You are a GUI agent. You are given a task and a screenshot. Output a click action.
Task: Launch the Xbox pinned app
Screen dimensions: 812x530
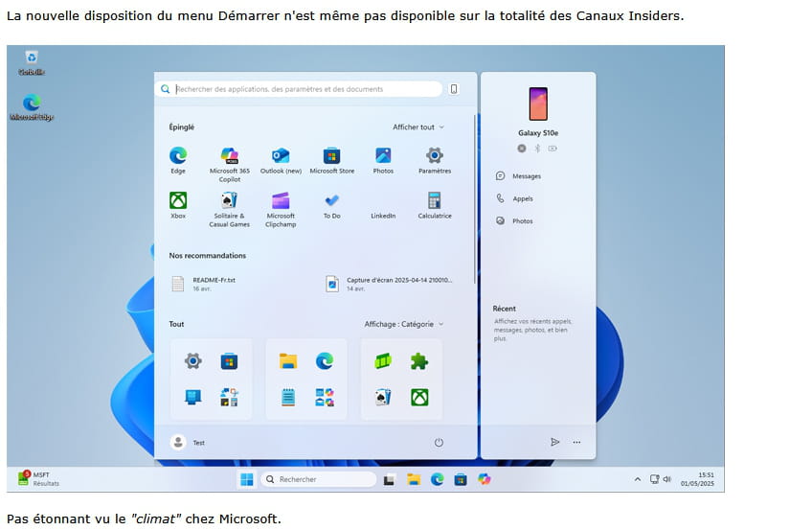click(178, 205)
